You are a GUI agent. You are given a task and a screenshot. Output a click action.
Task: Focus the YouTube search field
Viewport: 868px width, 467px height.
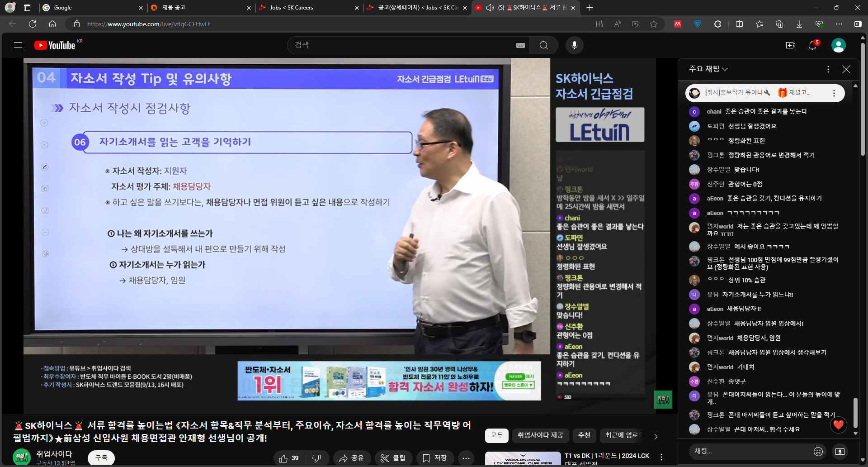[x=402, y=45]
